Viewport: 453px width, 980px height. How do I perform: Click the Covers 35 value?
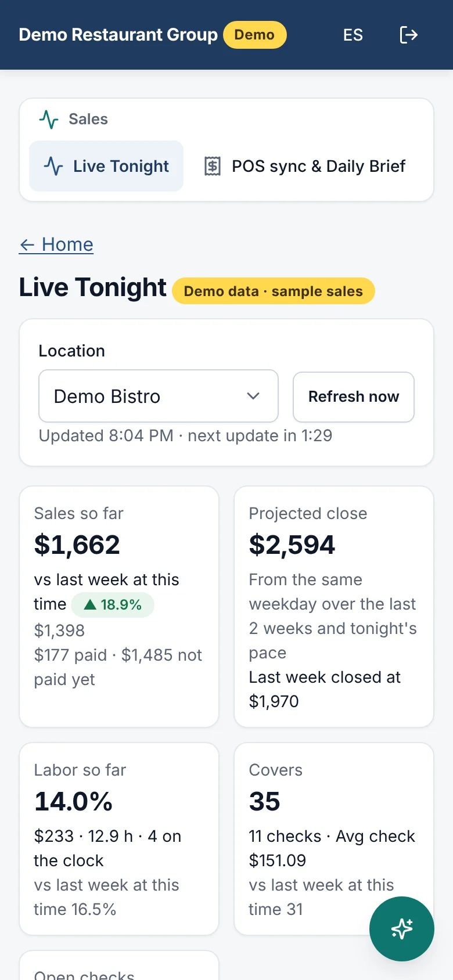pyautogui.click(x=265, y=801)
